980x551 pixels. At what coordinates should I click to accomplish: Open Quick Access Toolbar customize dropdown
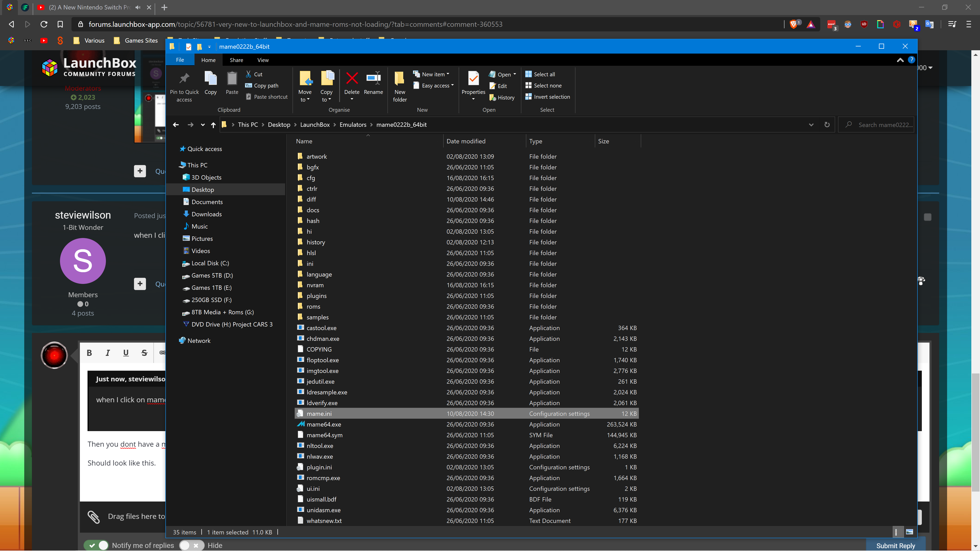[209, 46]
